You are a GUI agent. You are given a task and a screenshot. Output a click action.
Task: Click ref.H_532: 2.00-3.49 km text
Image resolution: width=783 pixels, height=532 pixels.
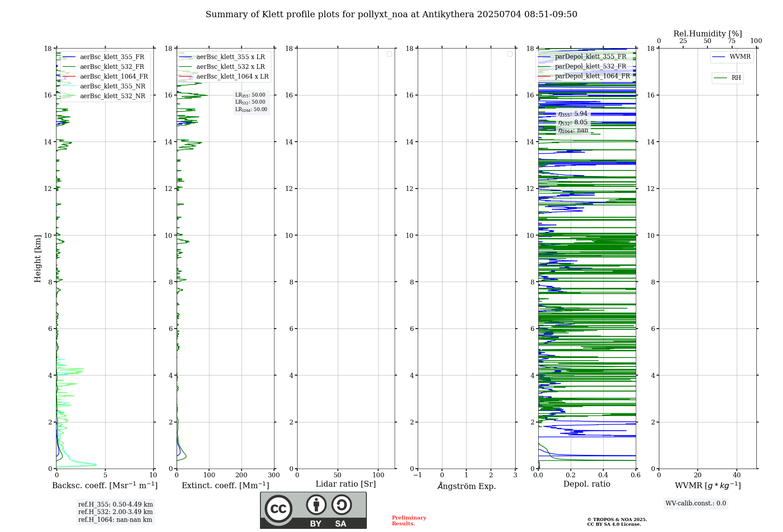(115, 512)
